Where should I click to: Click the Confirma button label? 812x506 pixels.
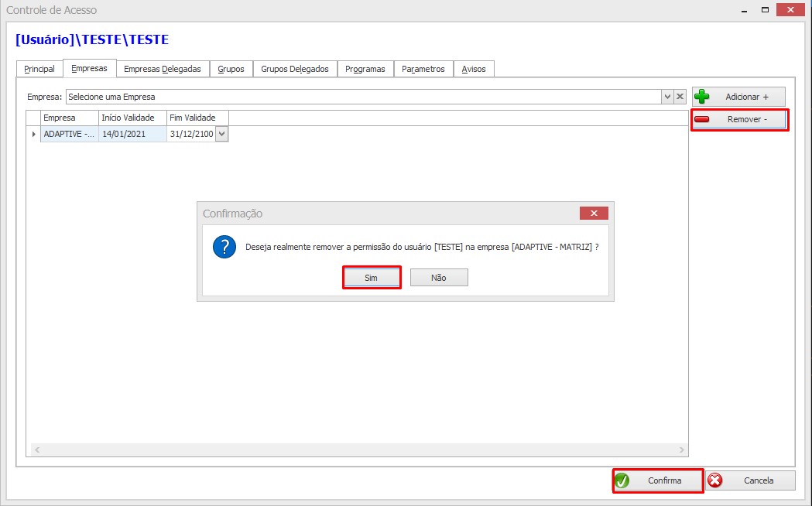click(x=664, y=480)
